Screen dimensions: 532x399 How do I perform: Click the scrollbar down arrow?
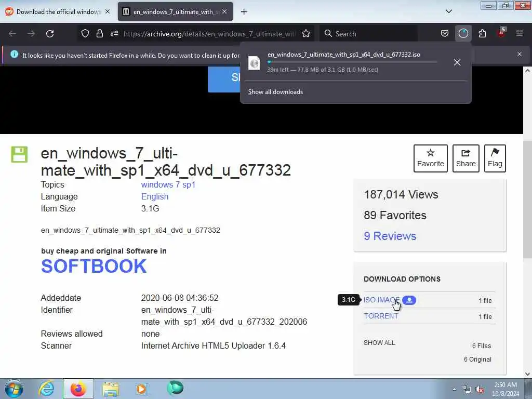pyautogui.click(x=527, y=374)
